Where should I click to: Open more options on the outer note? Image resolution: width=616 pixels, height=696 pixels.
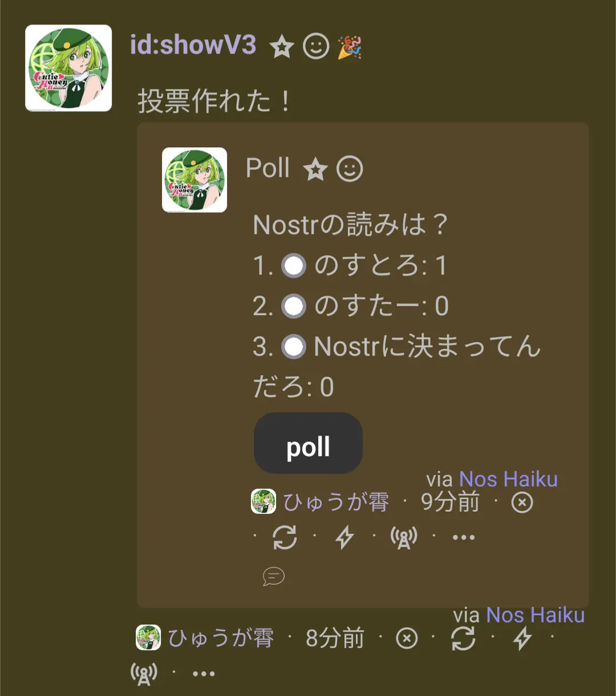tap(204, 673)
